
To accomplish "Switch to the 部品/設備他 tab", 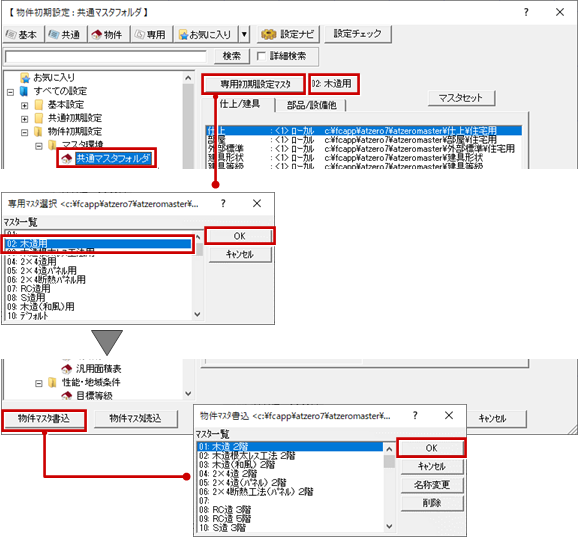I will click(311, 105).
